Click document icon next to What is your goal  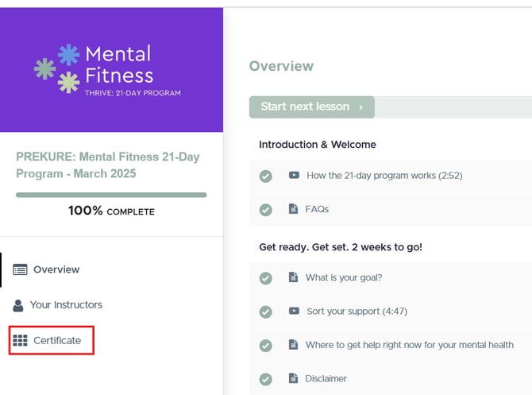click(x=293, y=277)
